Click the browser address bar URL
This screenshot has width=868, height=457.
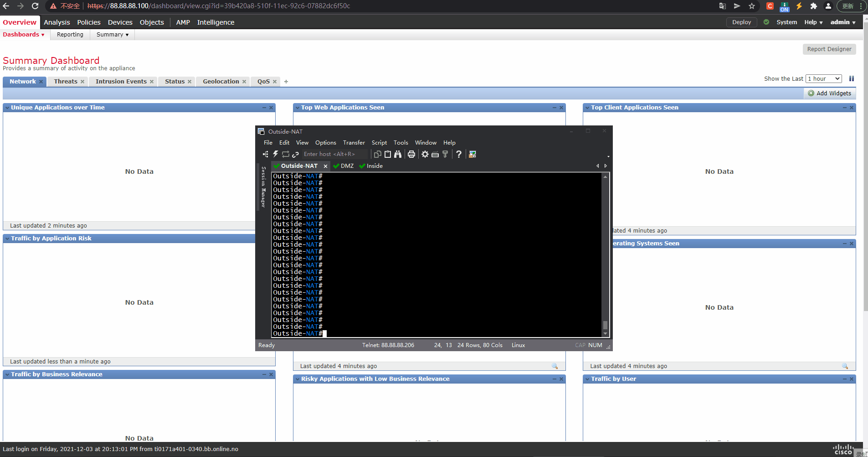tap(219, 6)
